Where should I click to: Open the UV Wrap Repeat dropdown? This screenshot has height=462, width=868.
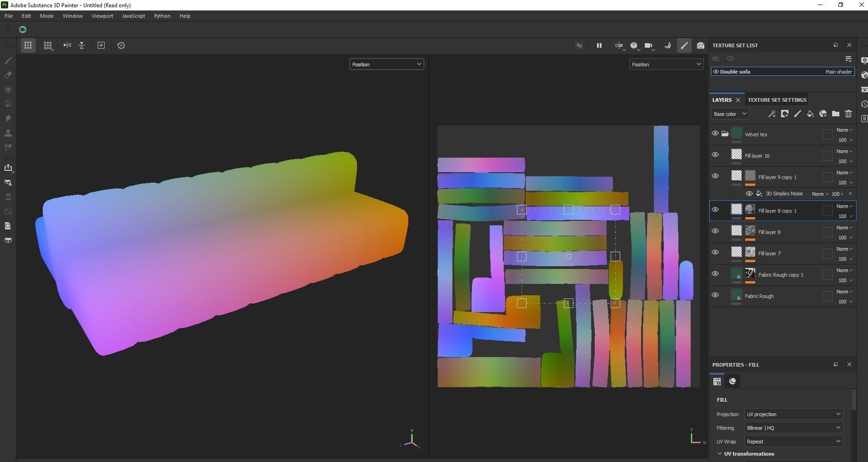pyautogui.click(x=793, y=442)
